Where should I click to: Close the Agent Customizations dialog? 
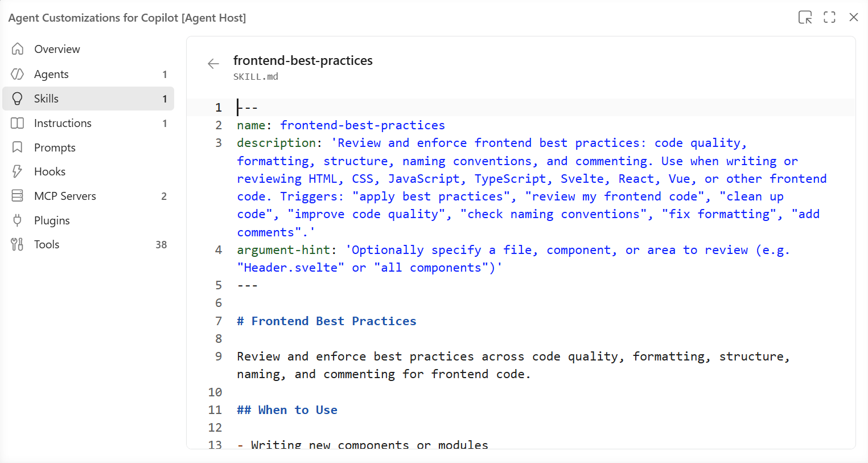854,17
